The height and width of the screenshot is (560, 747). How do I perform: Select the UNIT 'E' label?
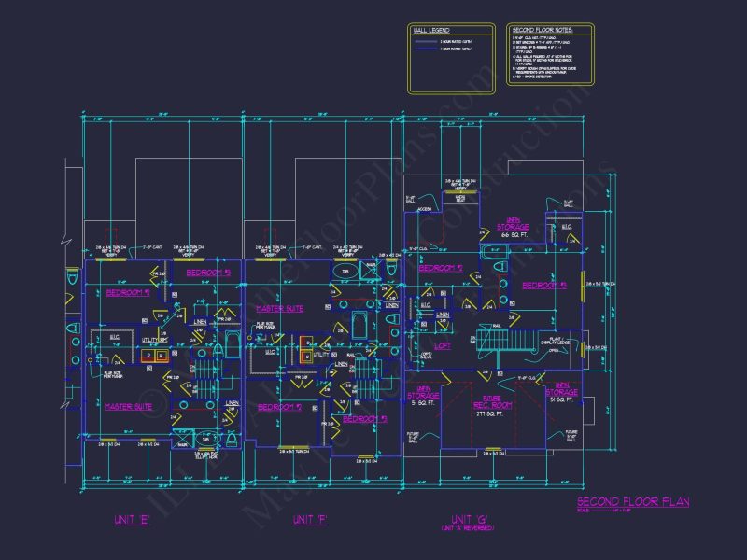coord(132,520)
